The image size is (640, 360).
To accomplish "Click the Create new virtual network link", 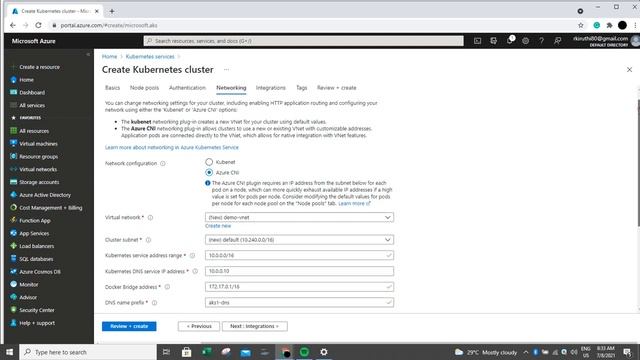I will click(218, 226).
